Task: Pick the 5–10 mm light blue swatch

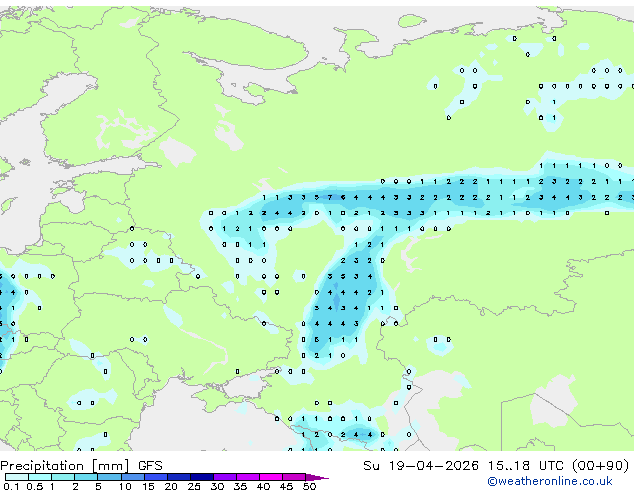Action: coord(109,477)
